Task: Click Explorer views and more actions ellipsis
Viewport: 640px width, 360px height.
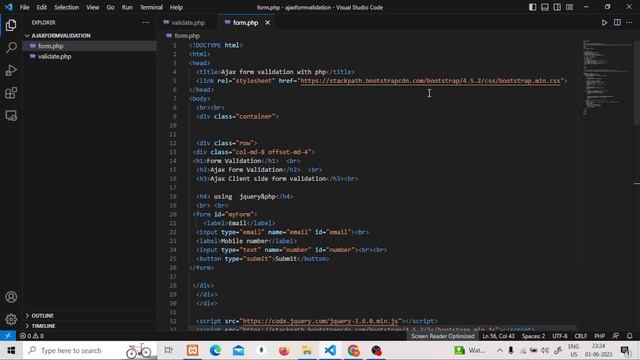Action: tap(146, 22)
